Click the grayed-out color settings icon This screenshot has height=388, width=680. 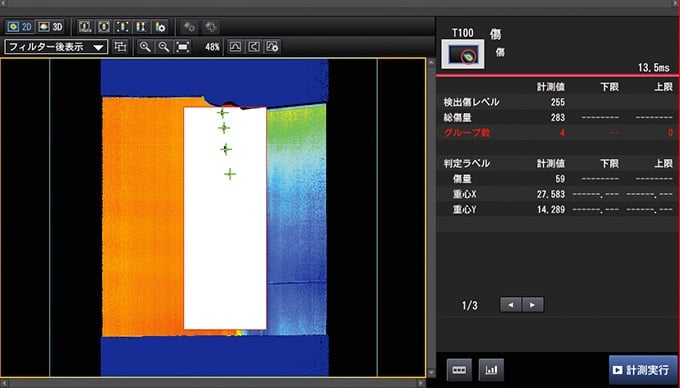coord(189,27)
